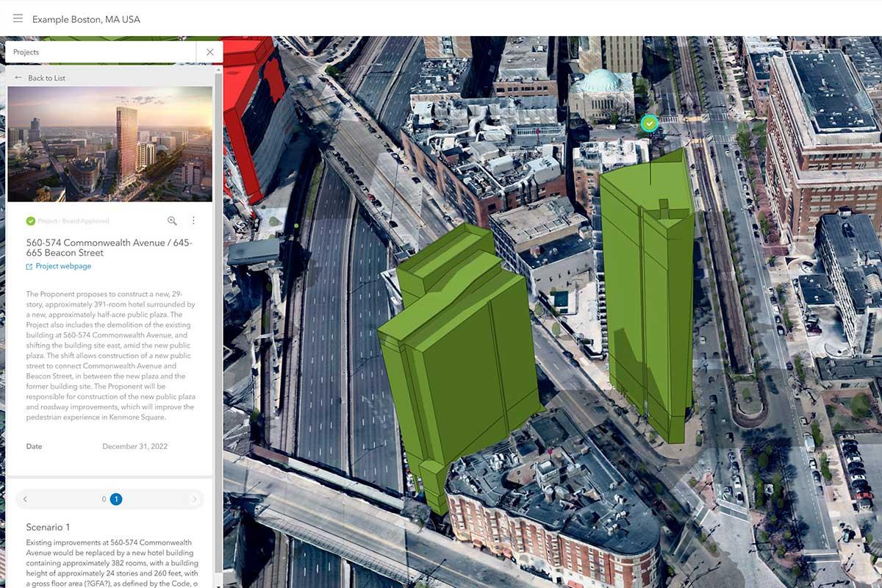Click the project rendering thumbnail image
The image size is (882, 588).
pos(110,143)
